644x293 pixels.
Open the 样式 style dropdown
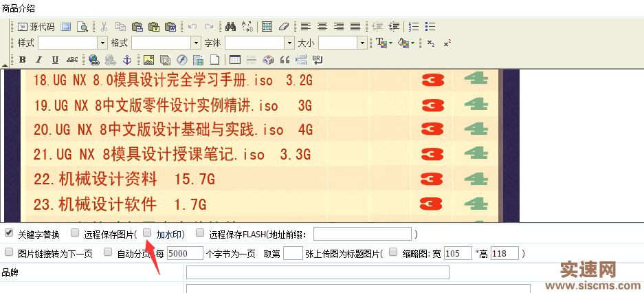(102, 43)
